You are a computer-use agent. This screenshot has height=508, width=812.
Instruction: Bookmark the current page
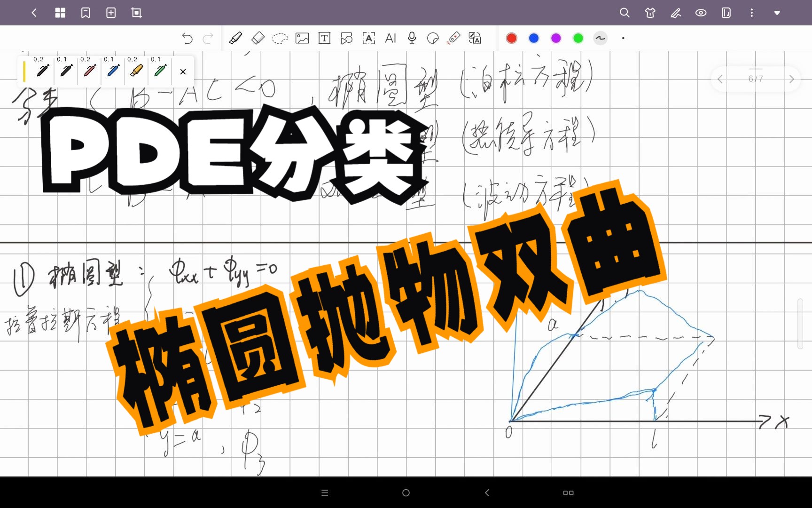86,13
